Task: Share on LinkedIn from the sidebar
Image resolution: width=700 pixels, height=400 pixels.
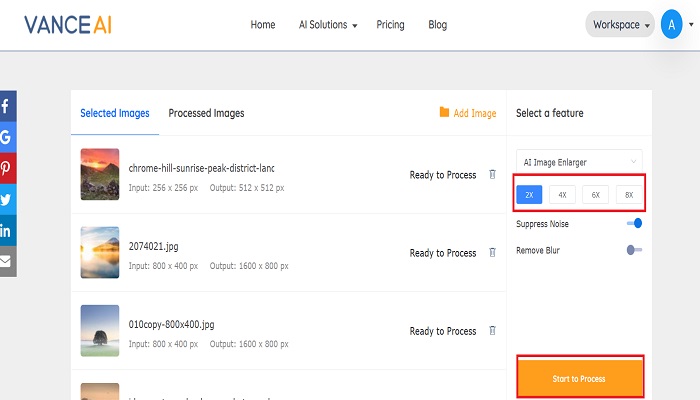Action: point(8,230)
